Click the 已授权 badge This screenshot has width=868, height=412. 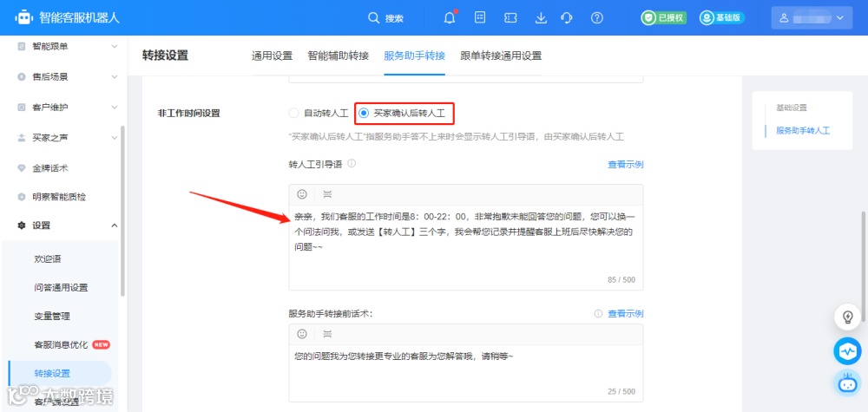click(664, 17)
